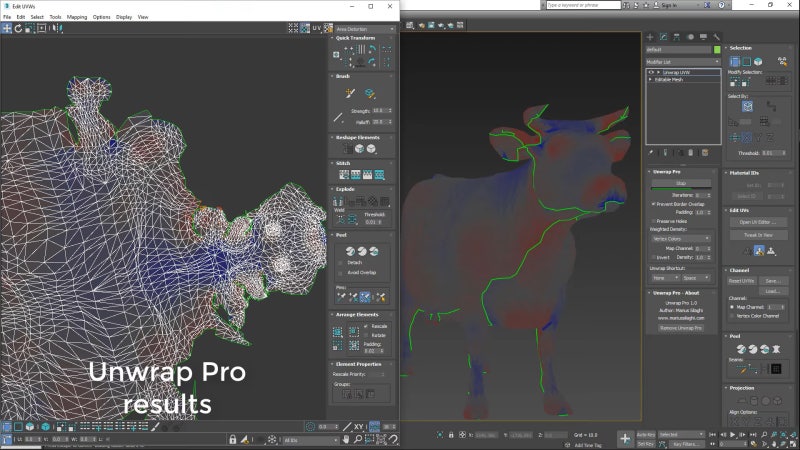The width and height of the screenshot is (800, 450).
Task: Open the Utilities wrench panel icon
Action: 717,37
